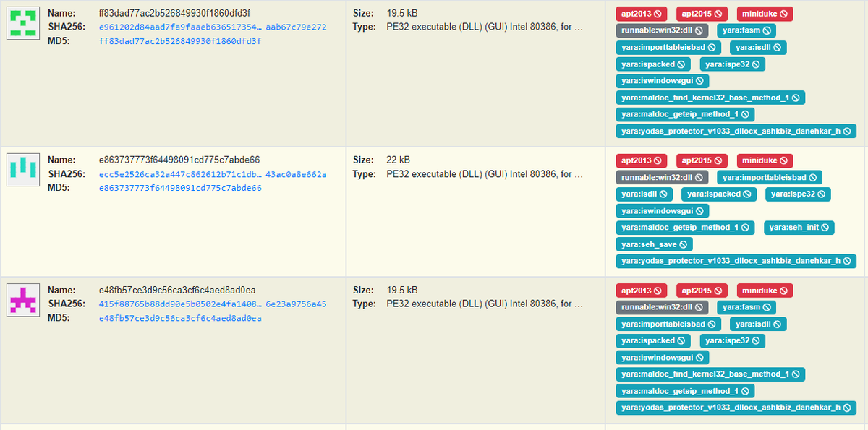Image resolution: width=868 pixels, height=430 pixels.
Task: Remove yara:fasm tag from ff83dad7 sample
Action: pos(765,30)
